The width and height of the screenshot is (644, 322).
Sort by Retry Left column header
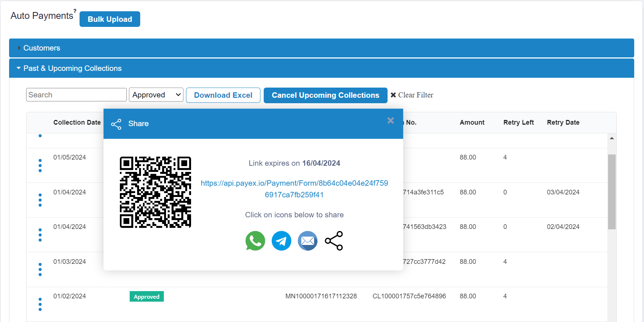(518, 122)
